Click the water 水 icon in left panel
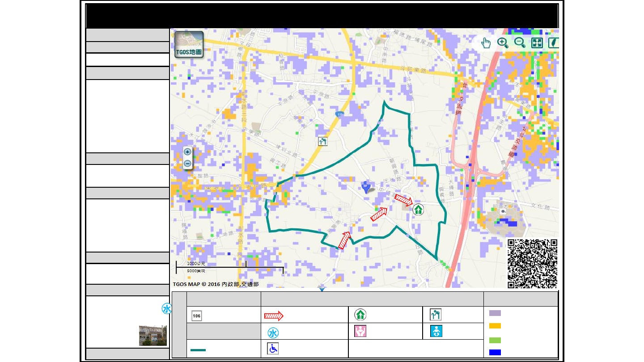Viewport: 644px width, 362px height. pyautogui.click(x=166, y=309)
